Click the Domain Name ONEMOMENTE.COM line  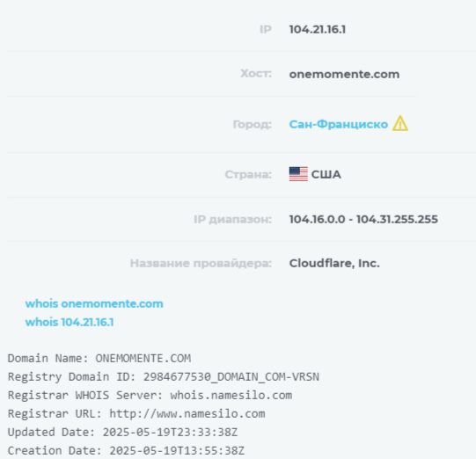coord(99,358)
